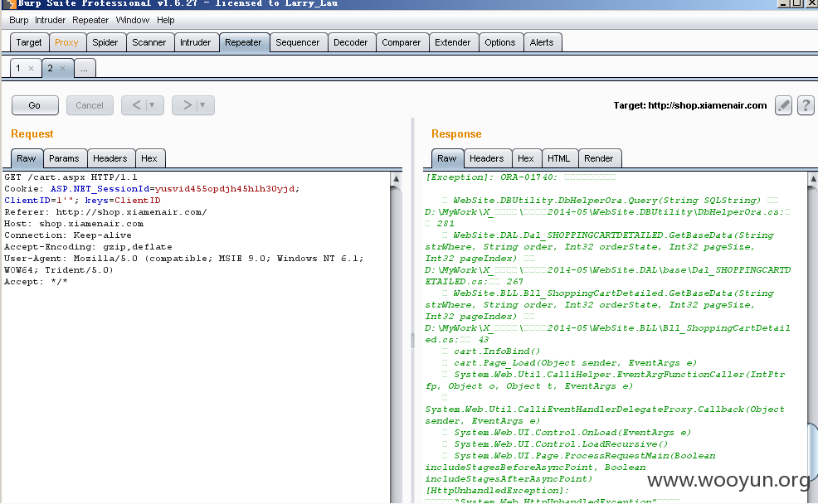Click the Cancel button

[x=90, y=105]
